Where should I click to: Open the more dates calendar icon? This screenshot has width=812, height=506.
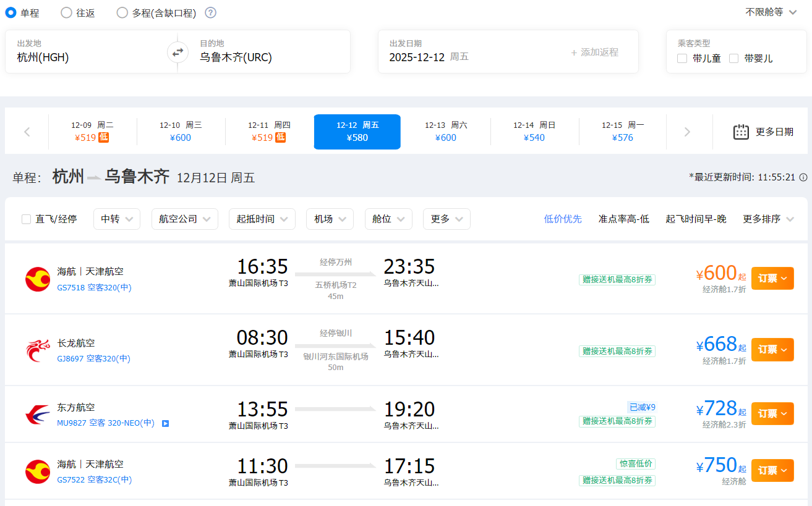[x=741, y=132]
